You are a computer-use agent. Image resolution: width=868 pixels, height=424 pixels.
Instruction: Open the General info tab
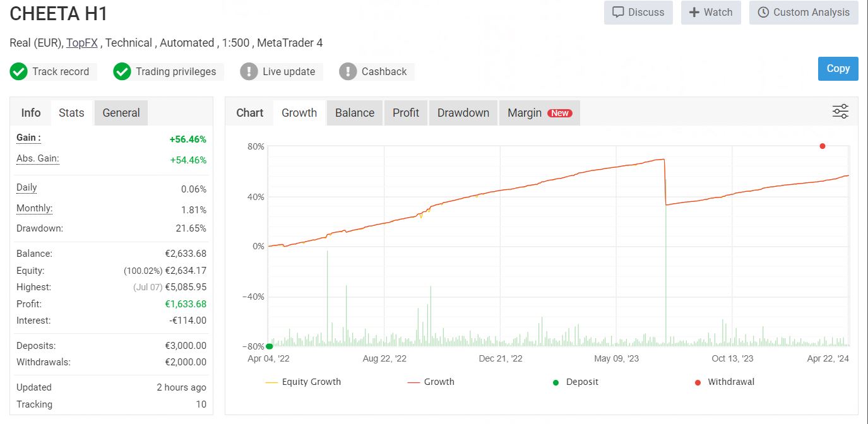point(121,112)
